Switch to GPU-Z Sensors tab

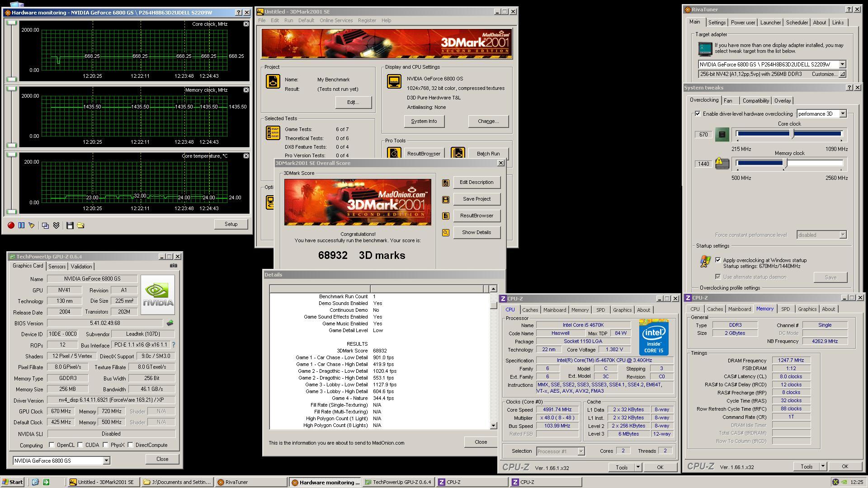pos(57,267)
